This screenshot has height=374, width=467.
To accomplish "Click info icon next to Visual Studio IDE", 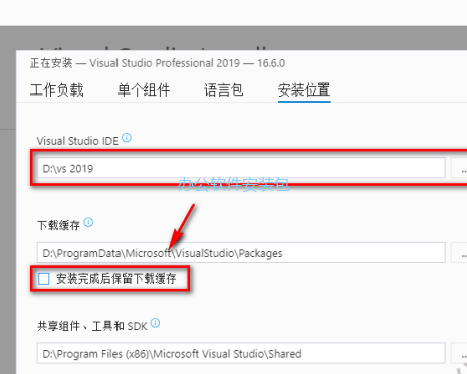I will click(127, 138).
